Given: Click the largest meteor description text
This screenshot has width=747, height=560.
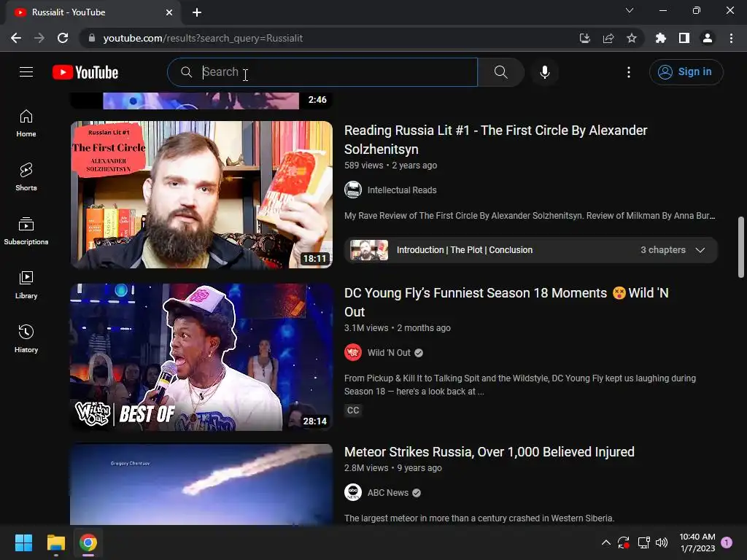Looking at the screenshot, I should click(479, 518).
